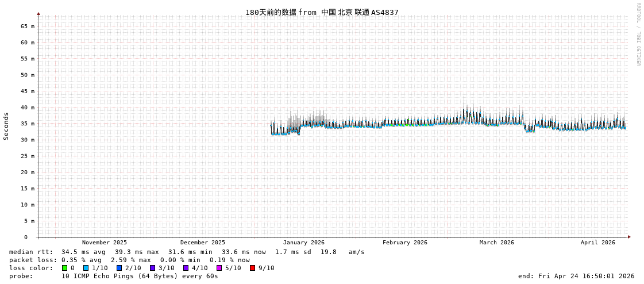Click the March 2026 axis label

[x=497, y=243]
